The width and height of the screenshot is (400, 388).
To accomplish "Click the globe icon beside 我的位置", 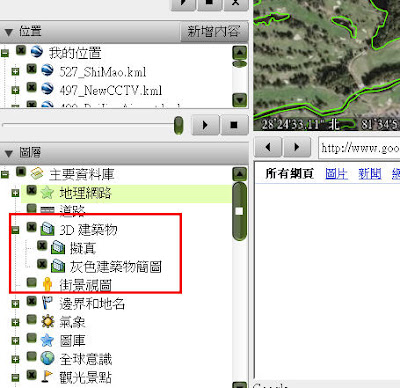I will pyautogui.click(x=37, y=52).
